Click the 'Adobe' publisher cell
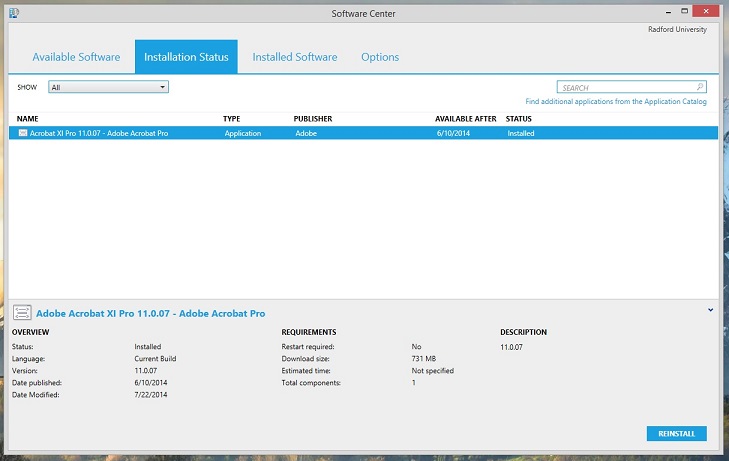The height and width of the screenshot is (461, 729). pos(306,133)
